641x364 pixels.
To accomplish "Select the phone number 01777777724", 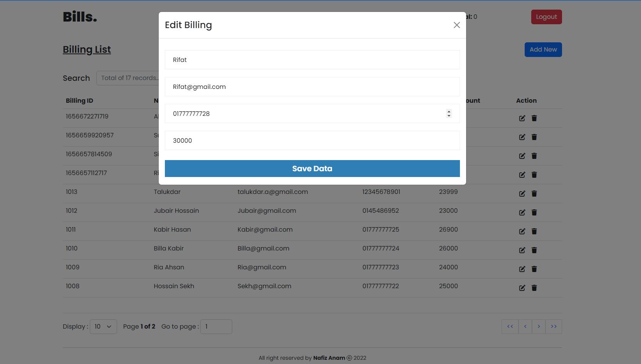I will (381, 248).
